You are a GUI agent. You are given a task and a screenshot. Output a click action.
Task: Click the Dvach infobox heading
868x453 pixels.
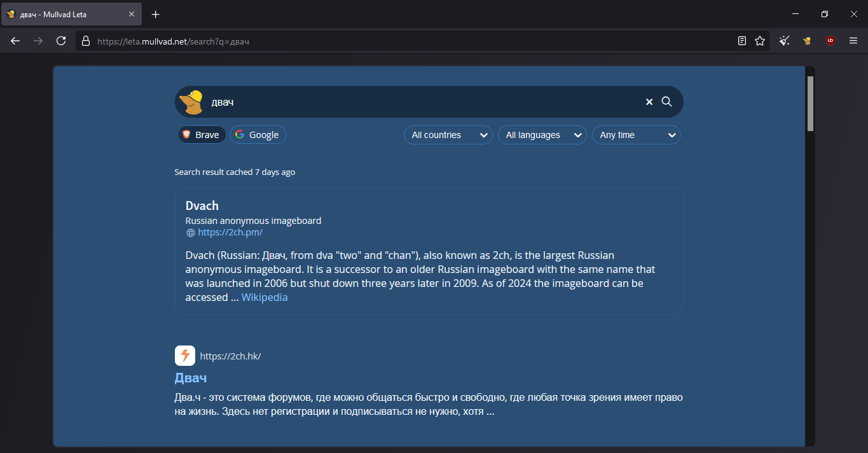202,206
